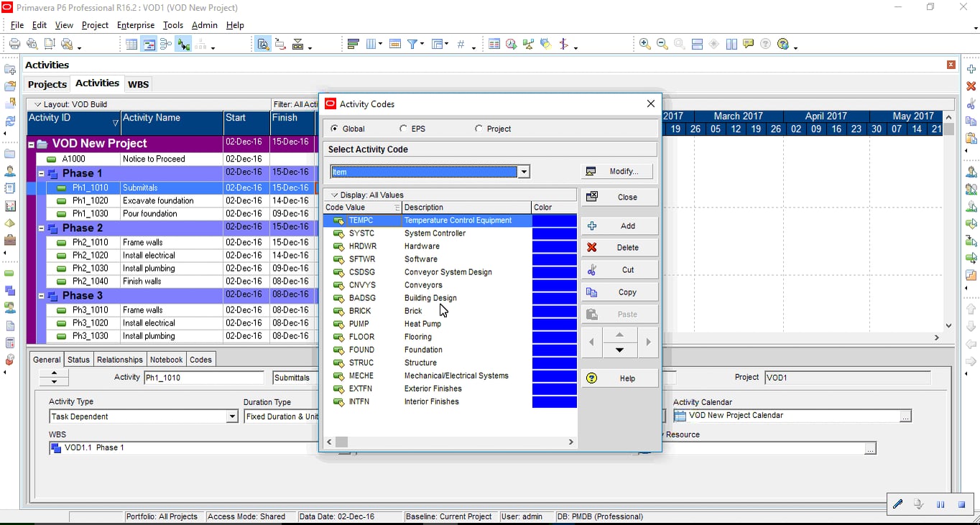The width and height of the screenshot is (980, 525).
Task: Open the Activity Type dropdown
Action: (x=232, y=417)
